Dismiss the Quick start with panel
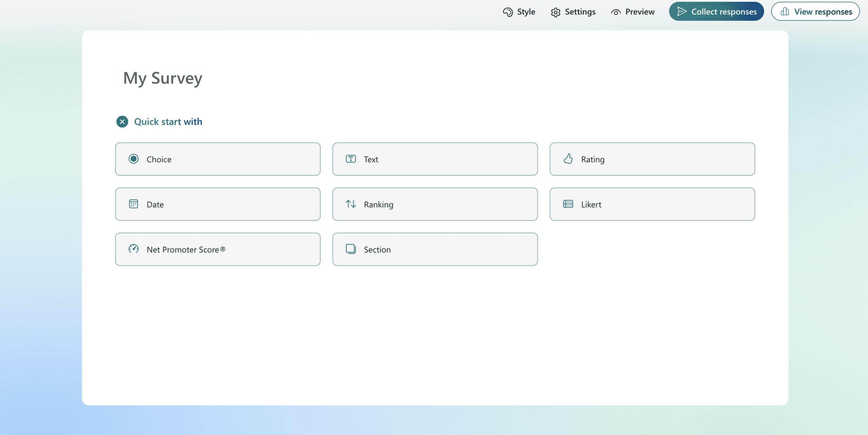Image resolution: width=868 pixels, height=435 pixels. pos(122,122)
